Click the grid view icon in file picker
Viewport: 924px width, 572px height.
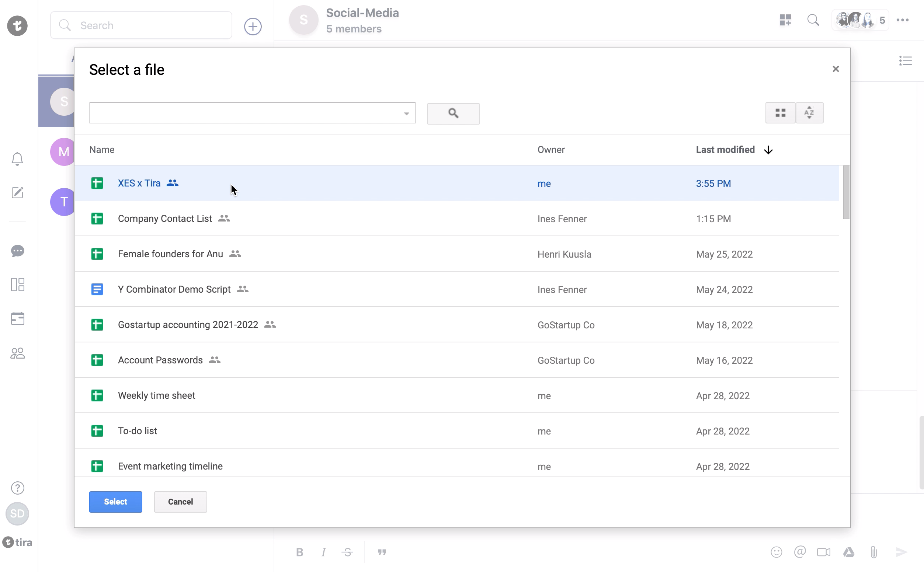(780, 113)
